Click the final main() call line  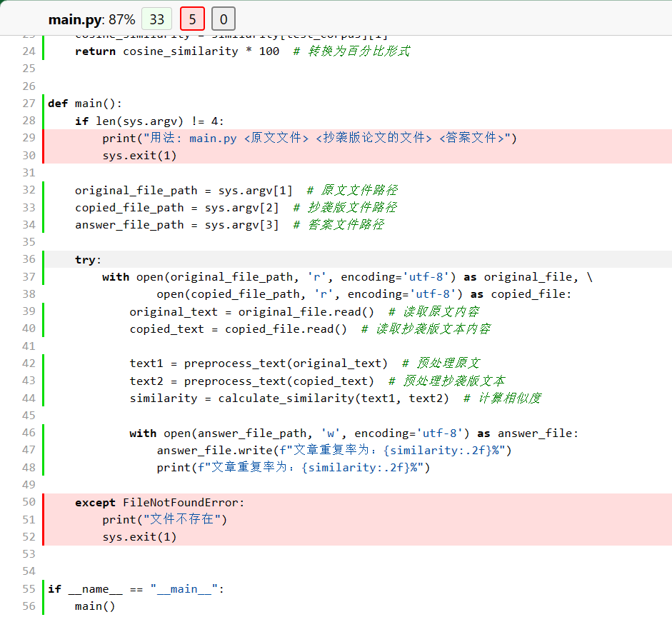tap(95, 606)
